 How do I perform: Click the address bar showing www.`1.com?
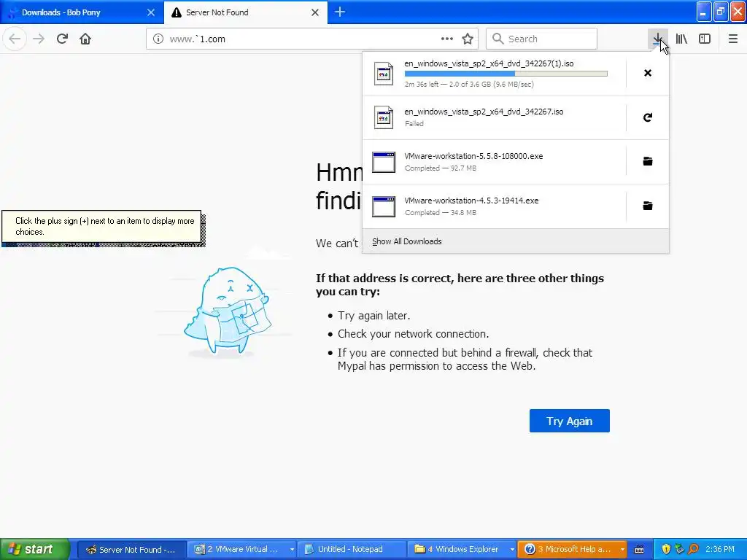coord(312,39)
